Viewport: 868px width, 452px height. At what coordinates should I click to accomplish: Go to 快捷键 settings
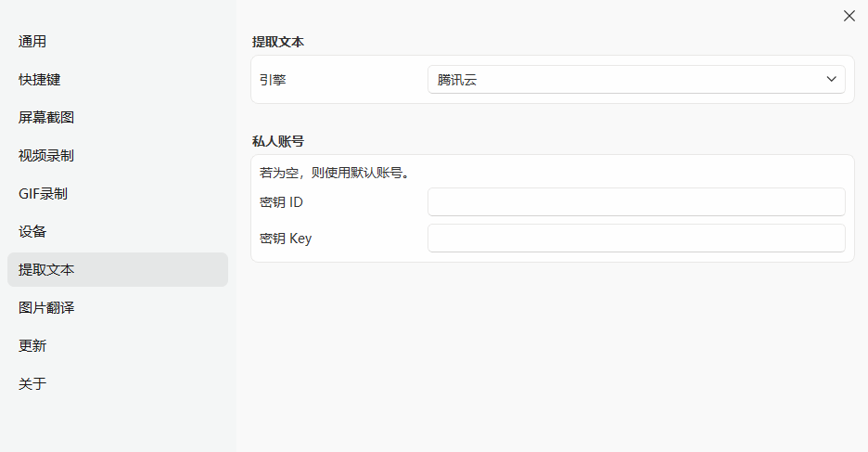coord(40,80)
